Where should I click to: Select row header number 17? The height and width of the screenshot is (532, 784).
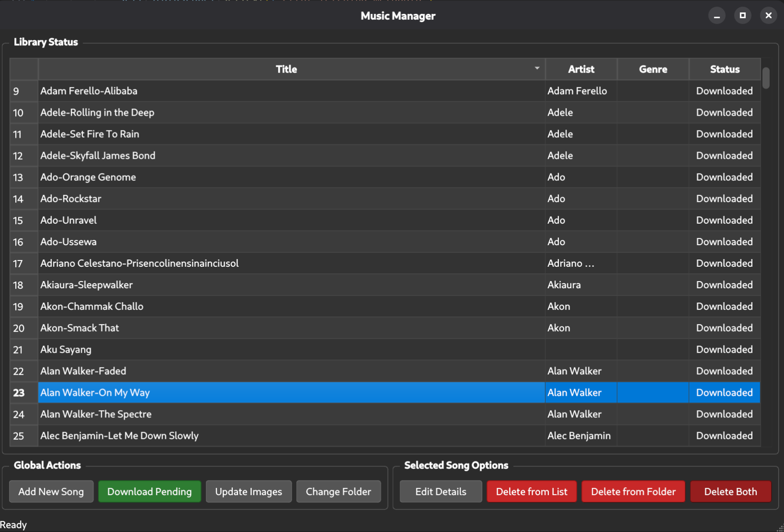19,263
